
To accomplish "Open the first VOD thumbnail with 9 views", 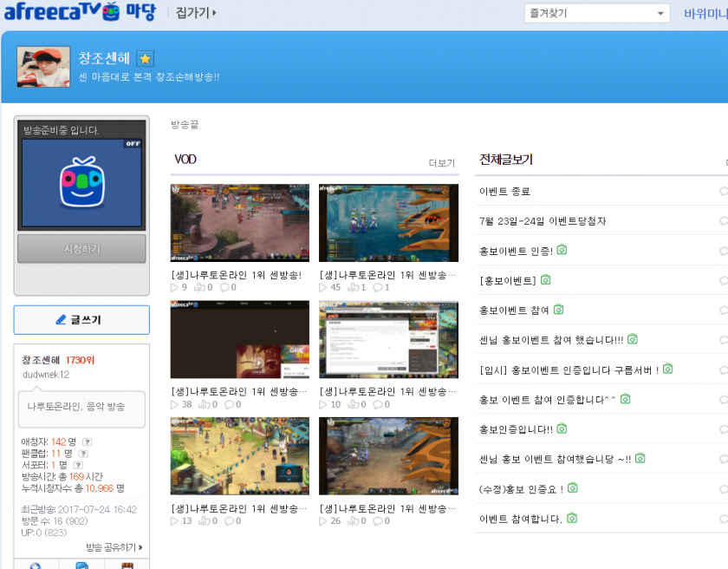I will click(228, 223).
